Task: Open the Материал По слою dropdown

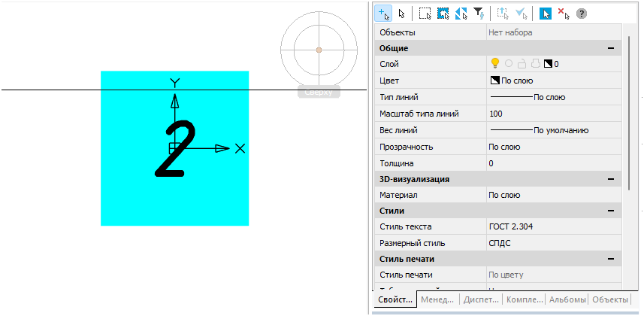Action: 554,196
